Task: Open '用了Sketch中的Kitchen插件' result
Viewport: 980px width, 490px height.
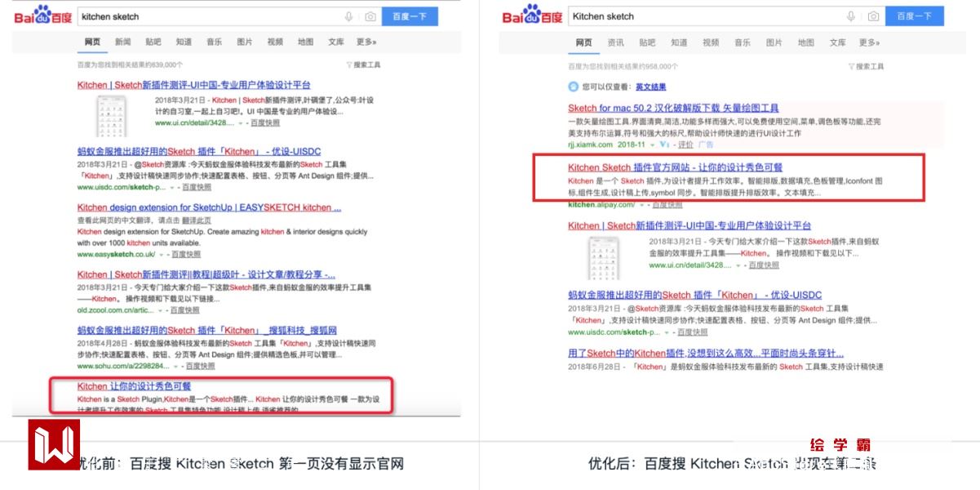Action: 706,354
